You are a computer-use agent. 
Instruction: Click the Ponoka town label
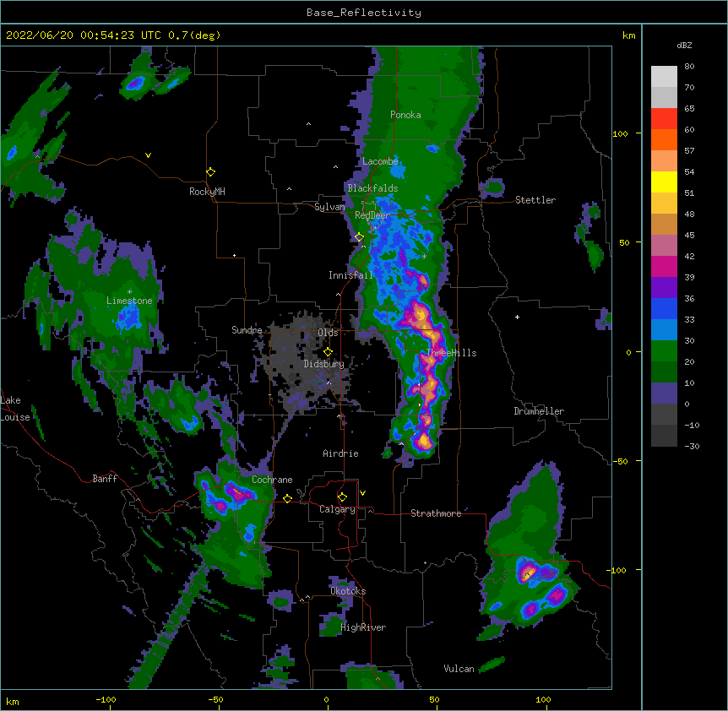pyautogui.click(x=405, y=115)
